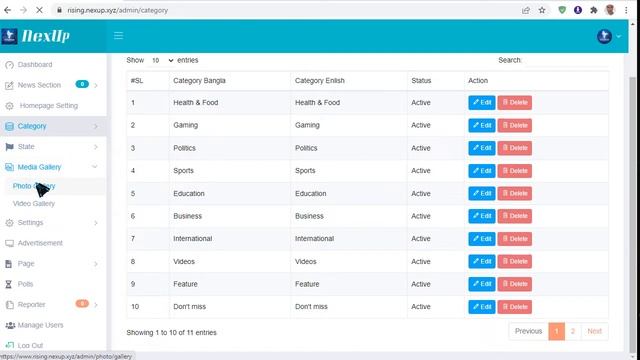Viewport: 640px width, 360px height.
Task: Open Photo Gallery submenu link
Action: point(34,186)
